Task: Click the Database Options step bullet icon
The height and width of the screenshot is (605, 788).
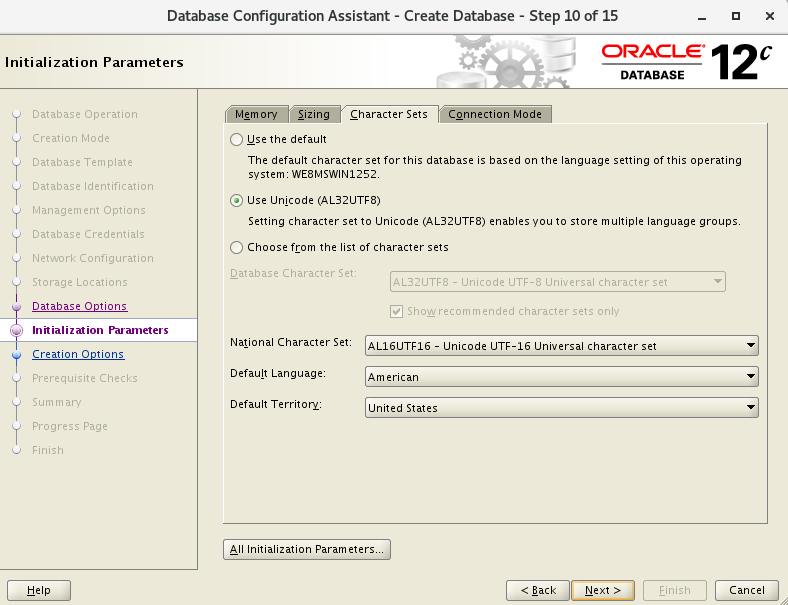Action: pos(16,306)
